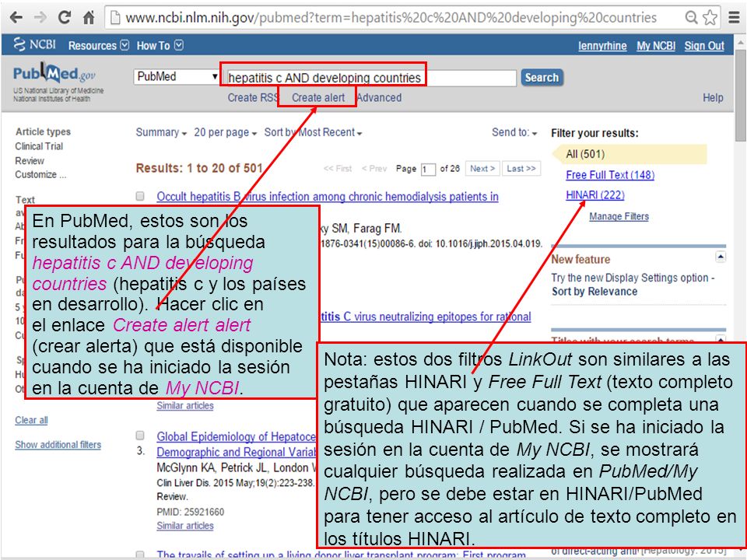The width and height of the screenshot is (747, 560).
Task: Bookmark page with the star icon
Action: (x=710, y=18)
